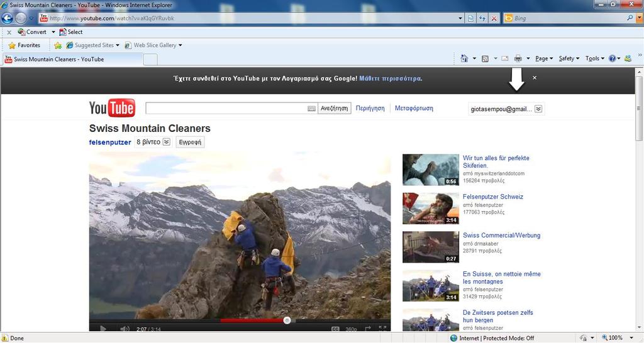Open Swiss Commercial/Werbung video thumbnail
This screenshot has height=343, width=644.
coord(430,247)
